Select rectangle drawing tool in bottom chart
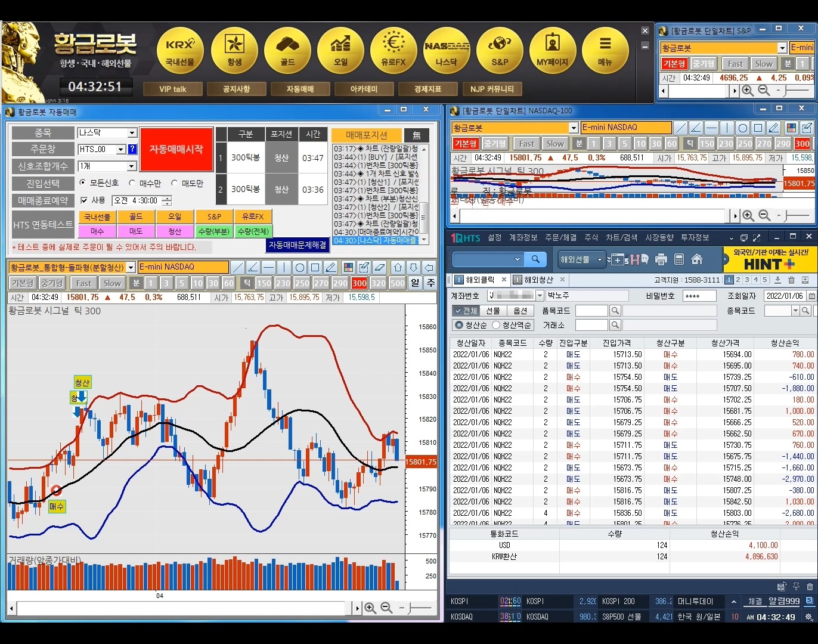Screen dimensions: 818x644 (315, 267)
